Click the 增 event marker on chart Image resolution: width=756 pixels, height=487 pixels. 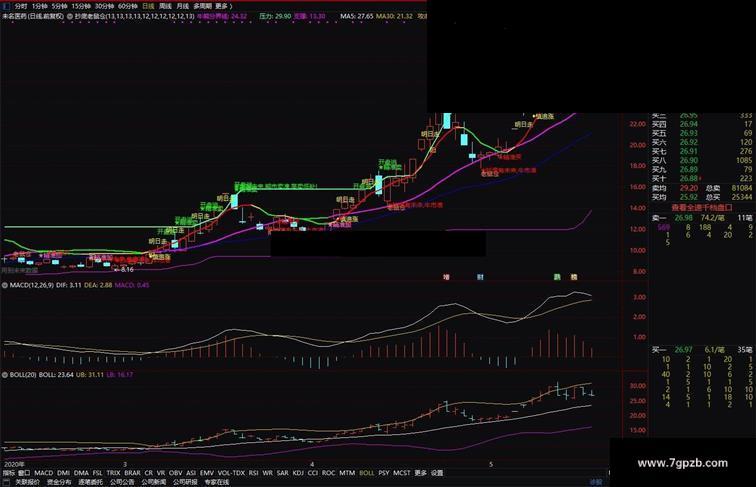pos(446,277)
